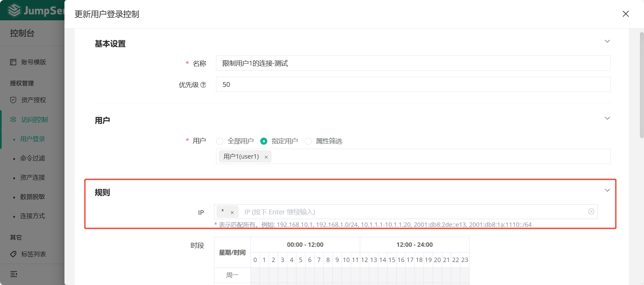This screenshot has height=285, width=644.
Task: Click the JumpServer logo icon
Action: pos(14,10)
